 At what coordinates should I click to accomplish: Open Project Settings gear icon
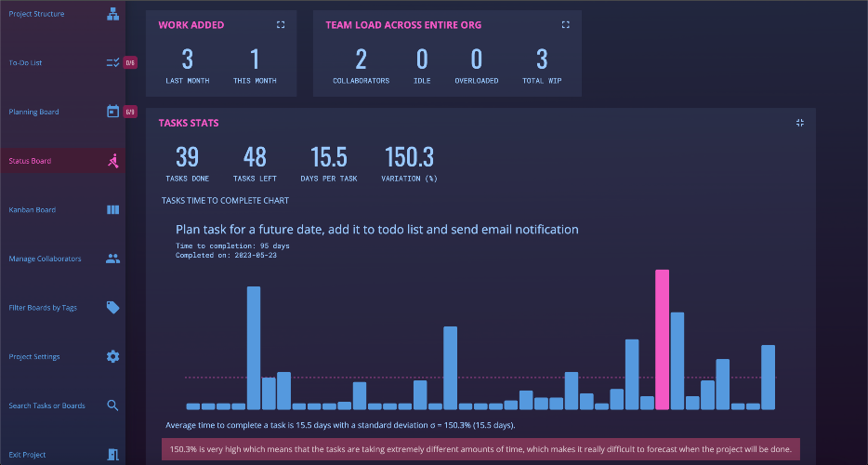coord(113,356)
